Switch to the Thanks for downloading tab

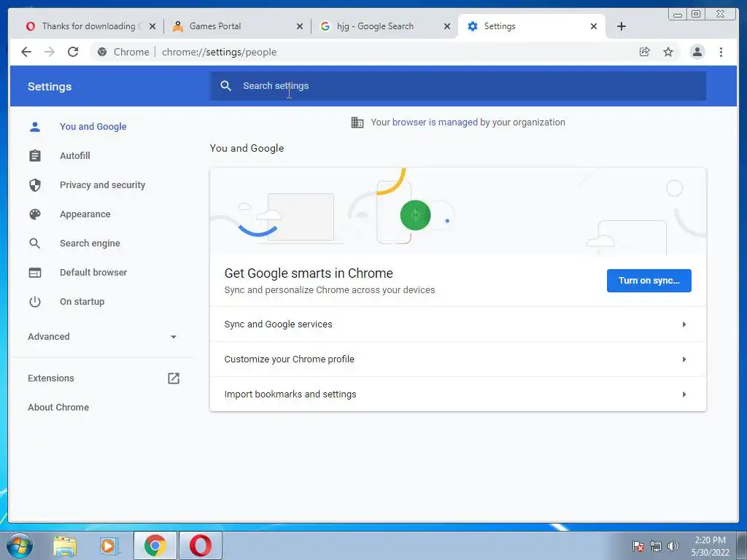pos(90,26)
